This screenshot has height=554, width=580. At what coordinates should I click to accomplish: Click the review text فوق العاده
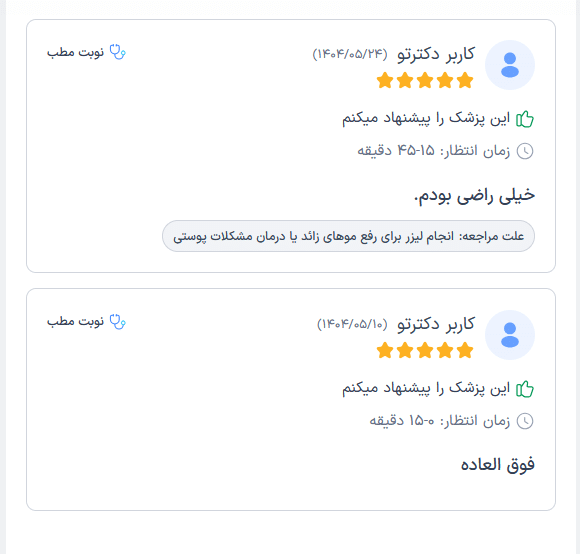(498, 465)
